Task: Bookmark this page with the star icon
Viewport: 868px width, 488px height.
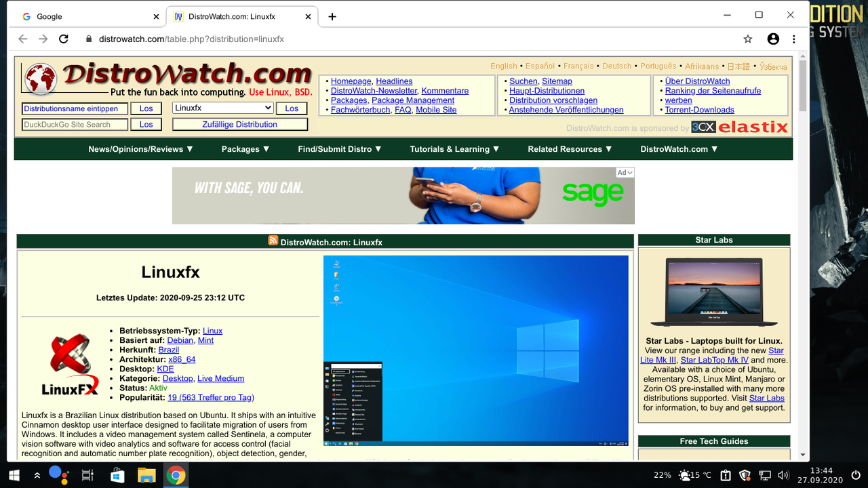Action: click(748, 39)
